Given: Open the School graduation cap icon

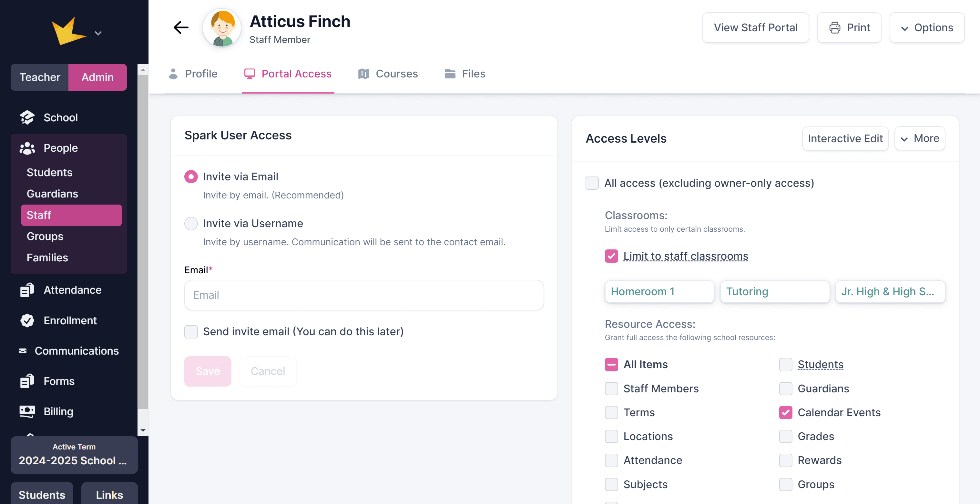Looking at the screenshot, I should click(x=27, y=117).
